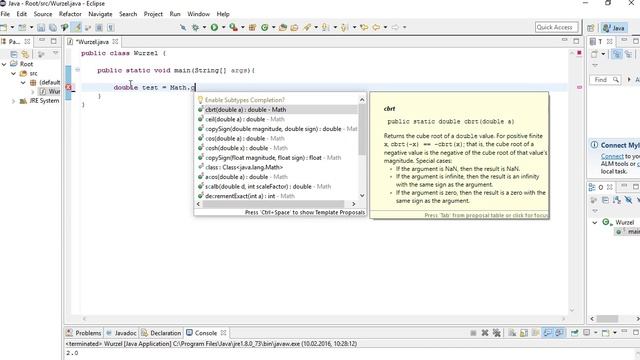This screenshot has width=640, height=360.
Task: Toggle Show Console on standard output change
Action: pyautogui.click(x=548, y=333)
